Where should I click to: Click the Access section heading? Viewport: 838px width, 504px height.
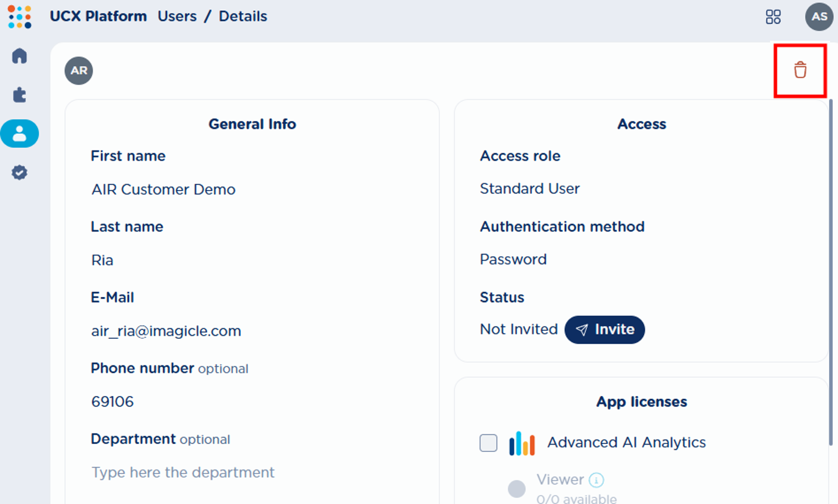click(x=642, y=124)
